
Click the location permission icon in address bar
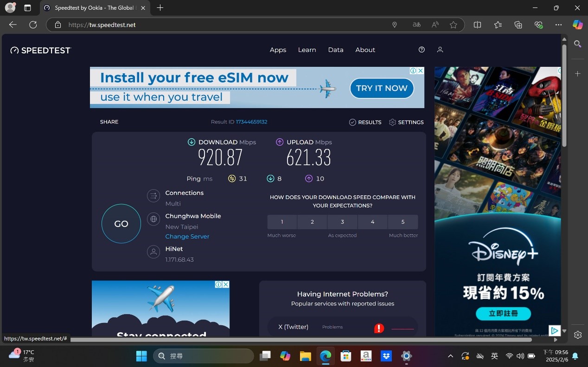[x=395, y=25]
